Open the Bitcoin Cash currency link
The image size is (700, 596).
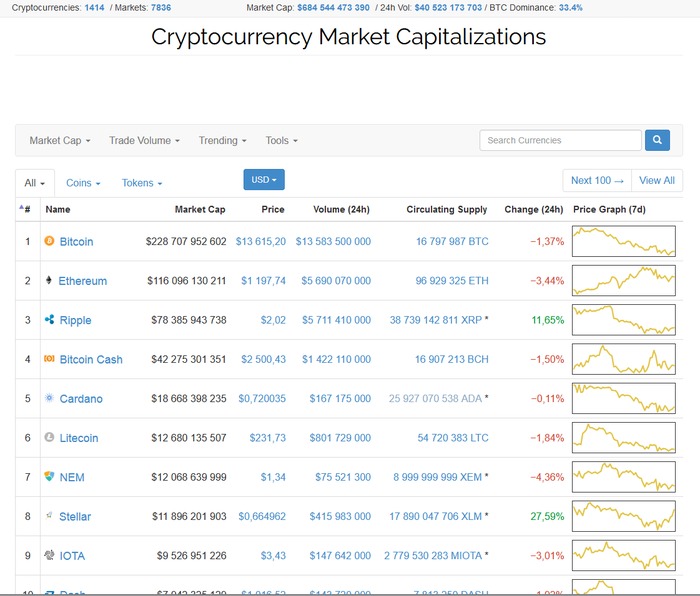click(x=91, y=359)
